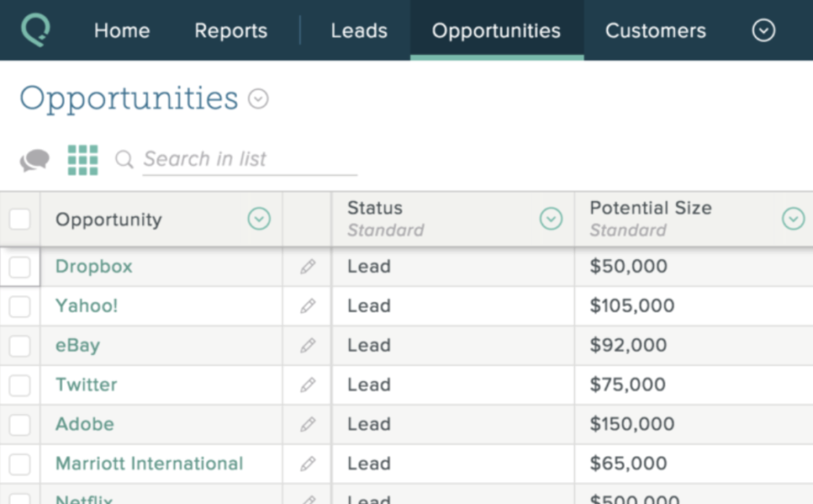Click the magnifier search icon
Screen dimensions: 813x504
(124, 159)
